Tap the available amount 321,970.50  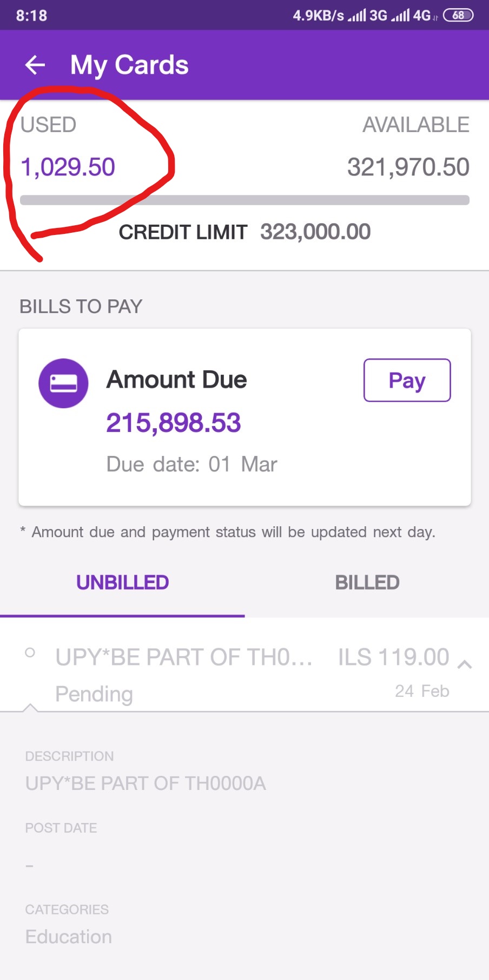point(408,167)
